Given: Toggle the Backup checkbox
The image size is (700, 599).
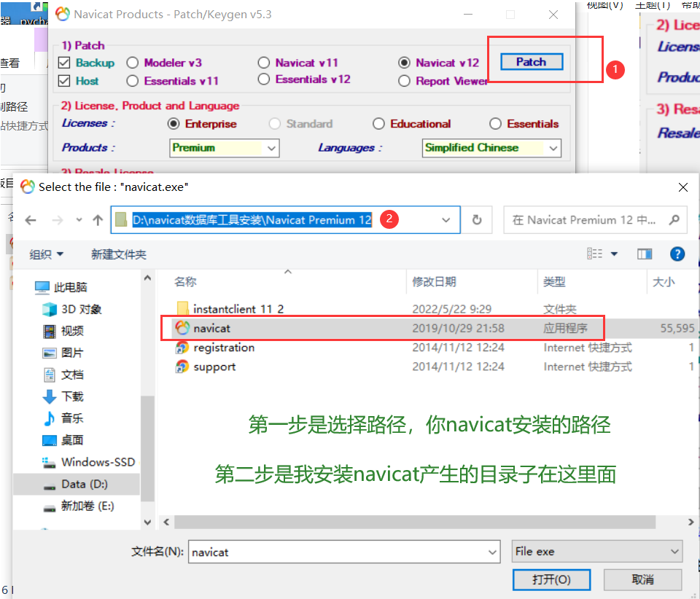Looking at the screenshot, I should (x=64, y=63).
